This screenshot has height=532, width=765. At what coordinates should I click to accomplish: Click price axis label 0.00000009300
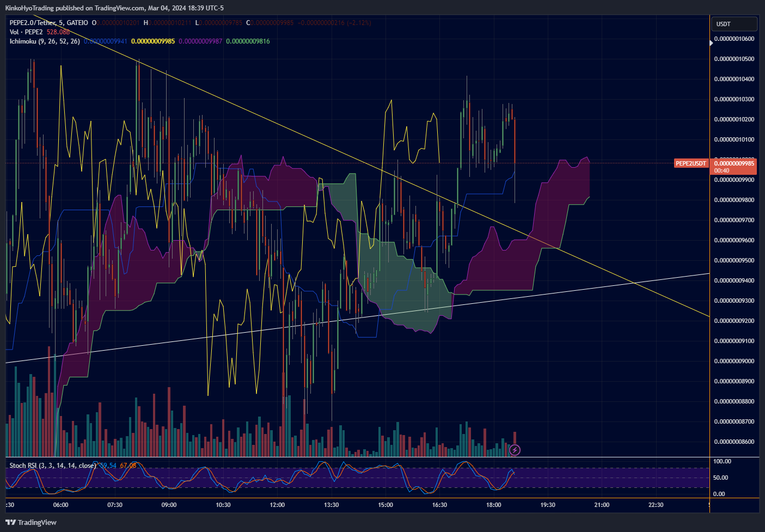735,301
